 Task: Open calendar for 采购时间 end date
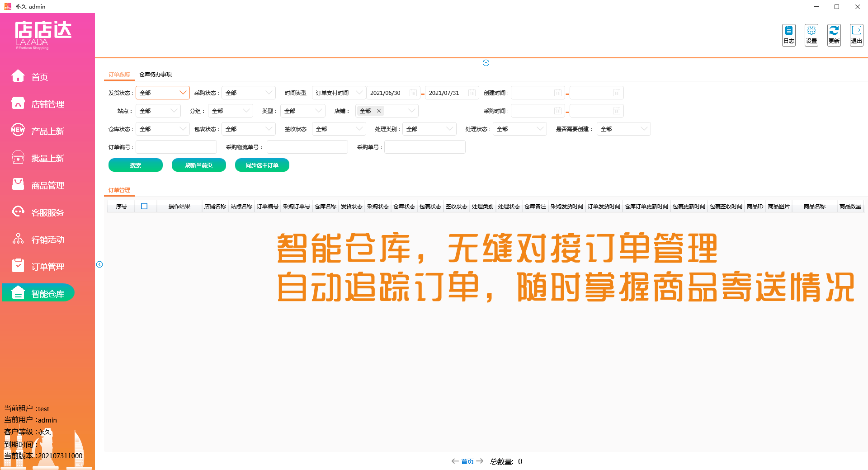coord(617,111)
